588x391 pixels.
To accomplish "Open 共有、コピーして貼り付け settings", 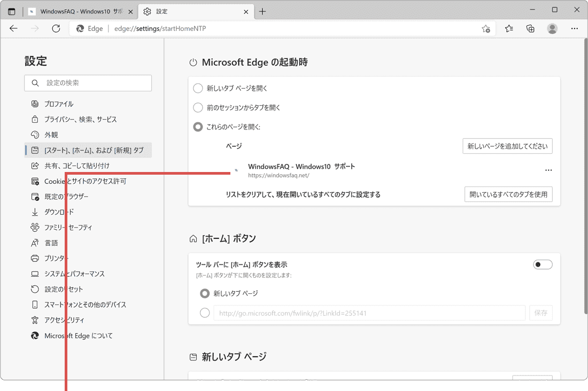I will coord(88,166).
